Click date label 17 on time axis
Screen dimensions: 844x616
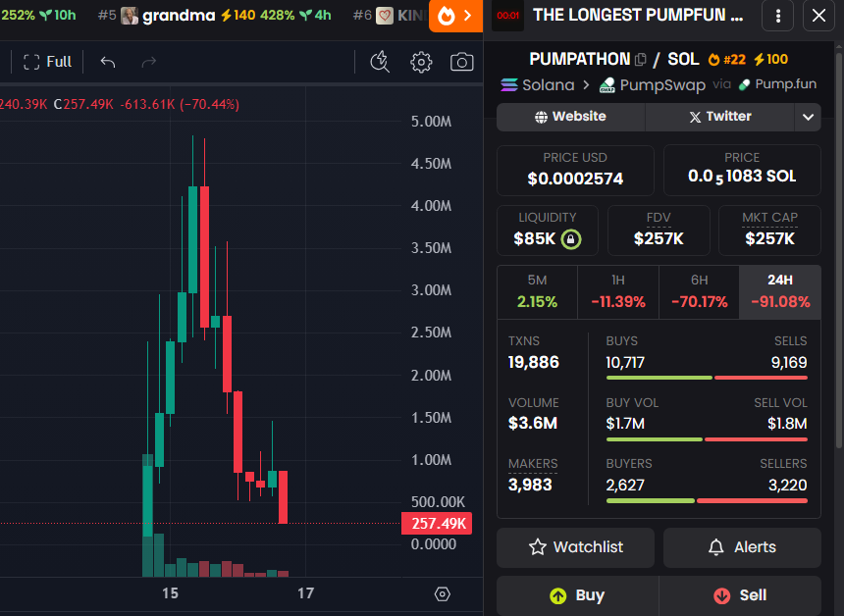pyautogui.click(x=306, y=594)
